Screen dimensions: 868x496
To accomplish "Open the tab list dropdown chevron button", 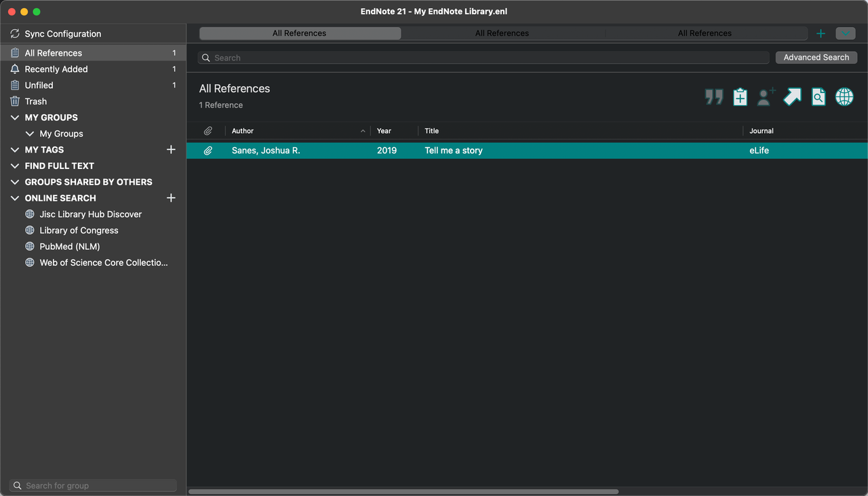I will [845, 33].
